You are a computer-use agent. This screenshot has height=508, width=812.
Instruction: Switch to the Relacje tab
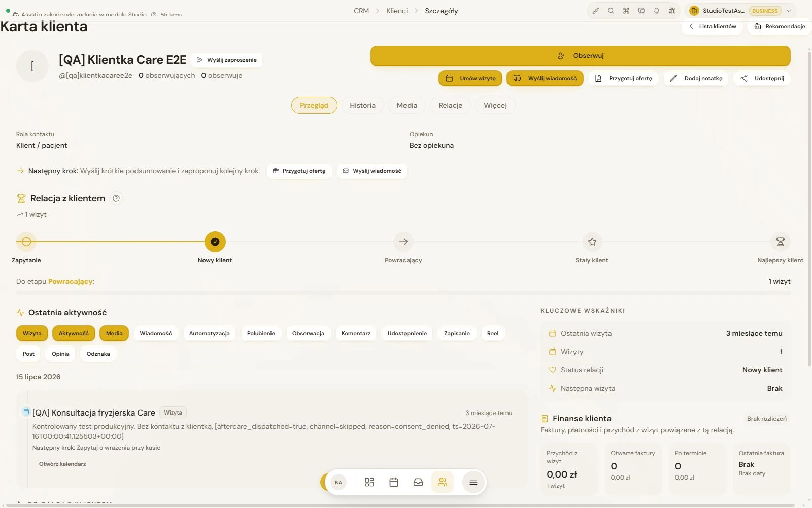coord(451,105)
